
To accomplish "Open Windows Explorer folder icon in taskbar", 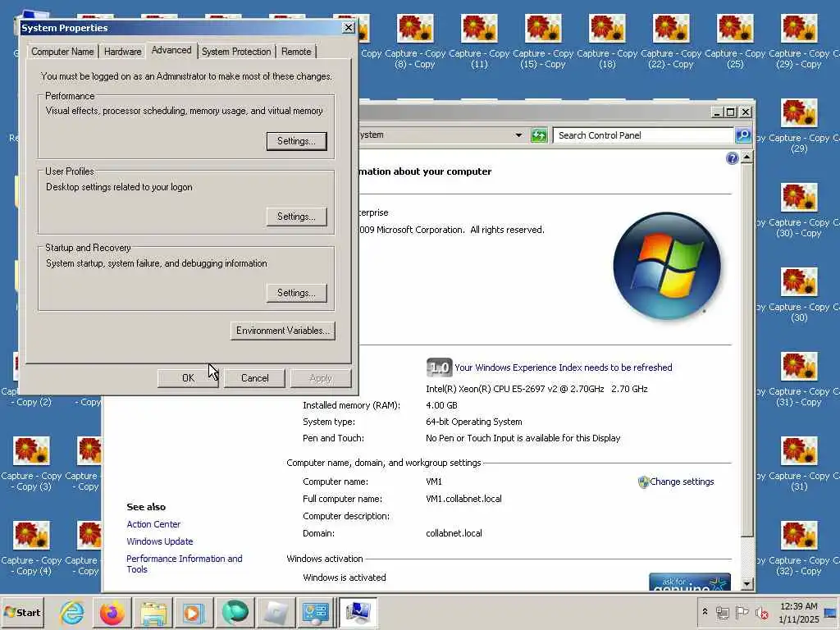I will (153, 612).
